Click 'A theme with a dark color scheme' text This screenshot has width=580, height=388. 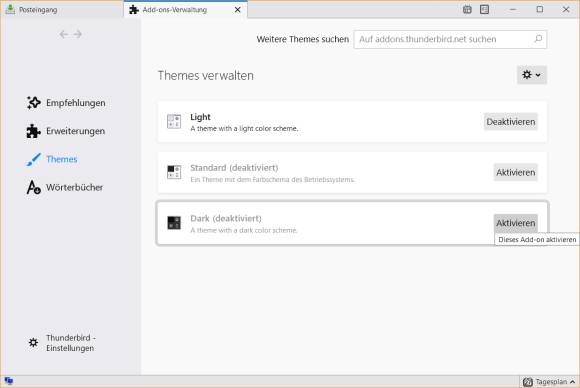point(244,230)
